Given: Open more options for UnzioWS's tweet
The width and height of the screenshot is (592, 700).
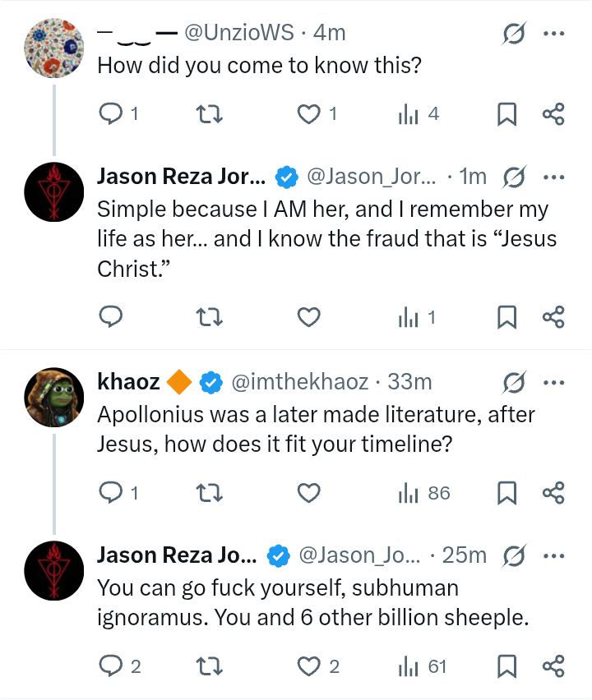Looking at the screenshot, I should pos(553,34).
